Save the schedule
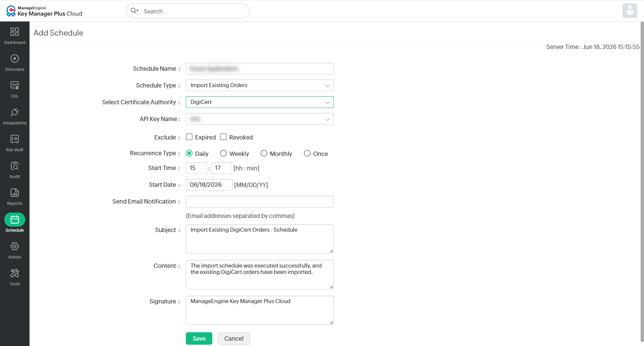Image resolution: width=644 pixels, height=346 pixels. [199, 338]
